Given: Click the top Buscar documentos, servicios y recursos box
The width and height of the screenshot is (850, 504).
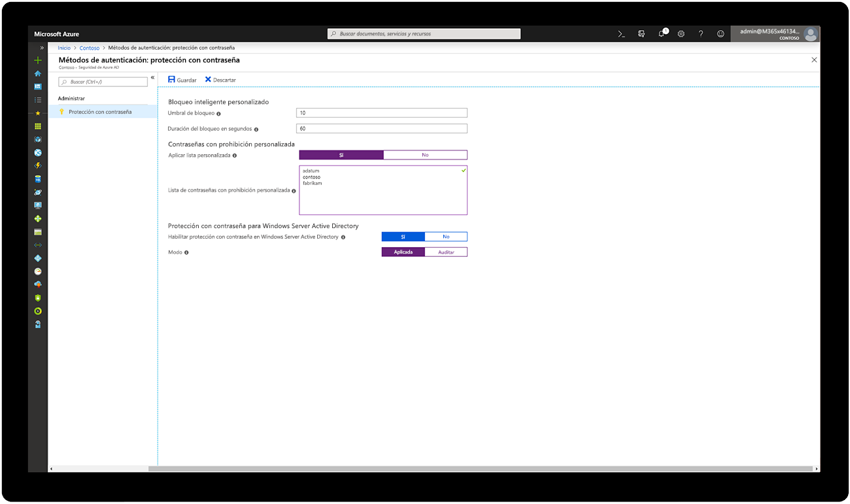Looking at the screenshot, I should 424,34.
